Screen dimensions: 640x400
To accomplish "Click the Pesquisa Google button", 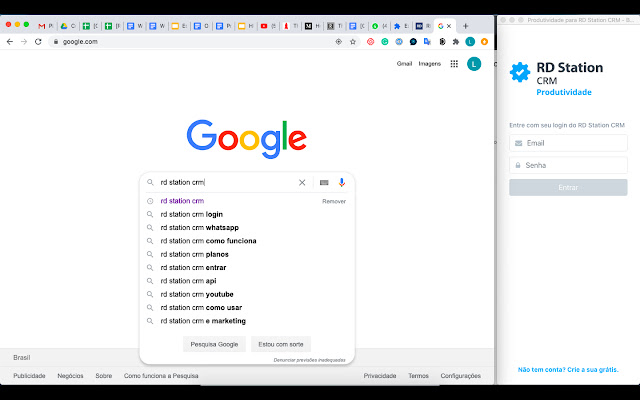I will click(x=214, y=344).
